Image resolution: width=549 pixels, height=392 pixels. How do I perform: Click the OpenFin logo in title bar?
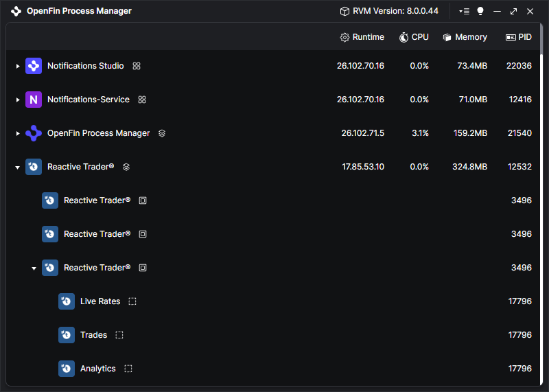tap(16, 11)
